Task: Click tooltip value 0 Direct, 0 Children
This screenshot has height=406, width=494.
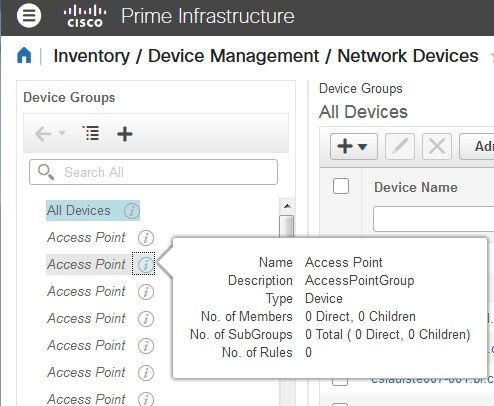Action: [360, 316]
